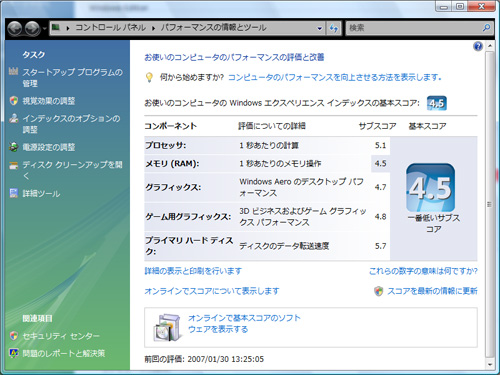The image size is (500, 375).
Task: Click the startup programs icon in tasks
Action: (13, 71)
